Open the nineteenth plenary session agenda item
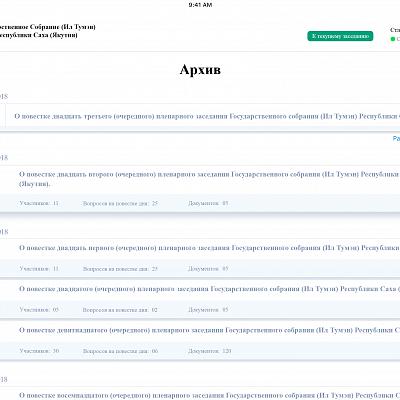Viewport: 400px width, 400px height. tap(209, 330)
